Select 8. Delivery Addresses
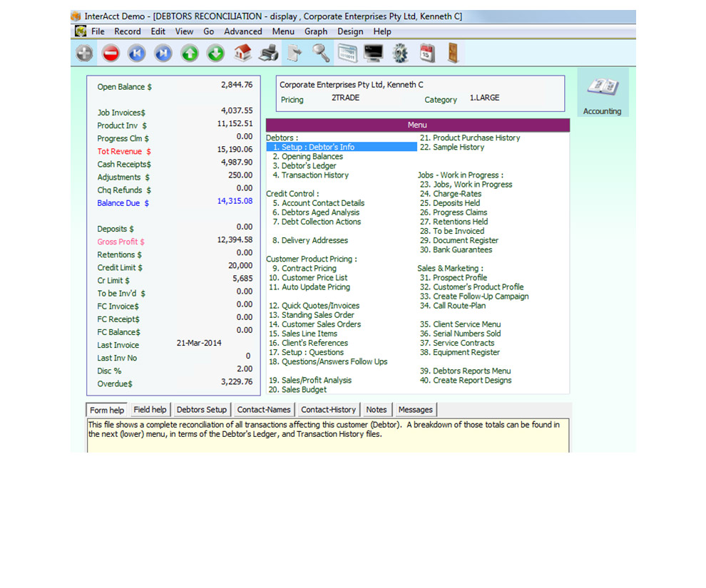The height and width of the screenshot is (588, 706). (310, 241)
